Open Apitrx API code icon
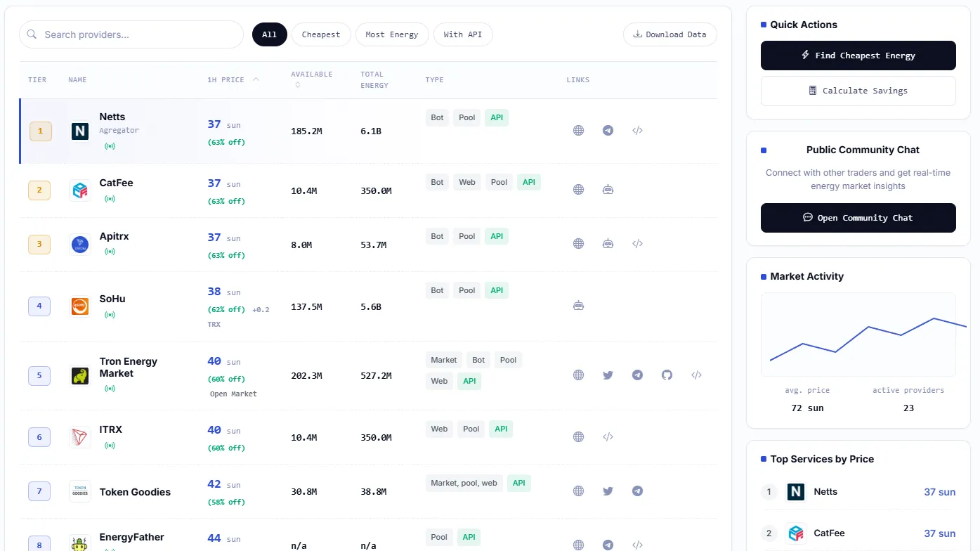 [637, 244]
